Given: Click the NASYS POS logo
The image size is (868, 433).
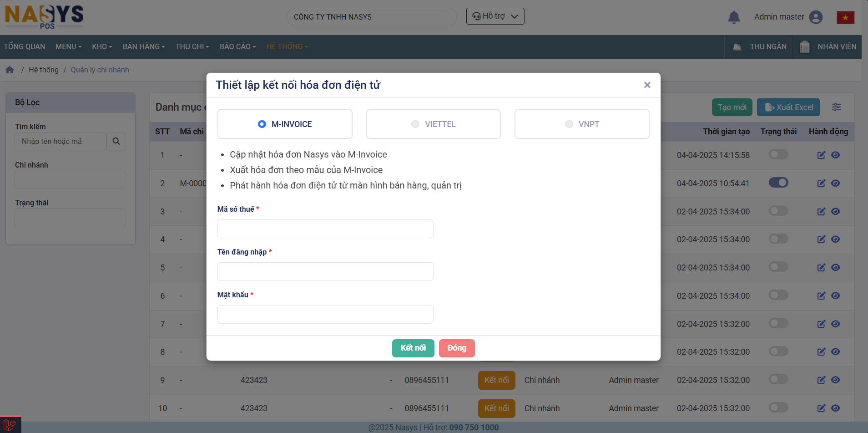Looking at the screenshot, I should tap(44, 17).
